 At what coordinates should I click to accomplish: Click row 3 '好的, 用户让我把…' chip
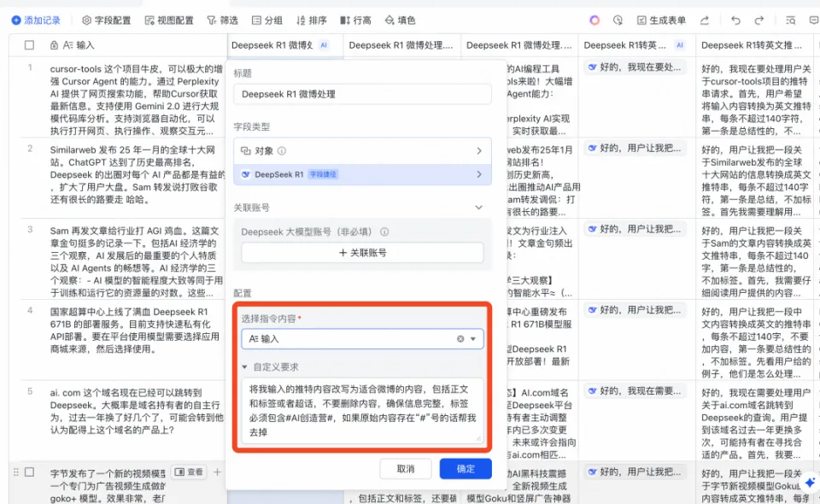tap(635, 229)
